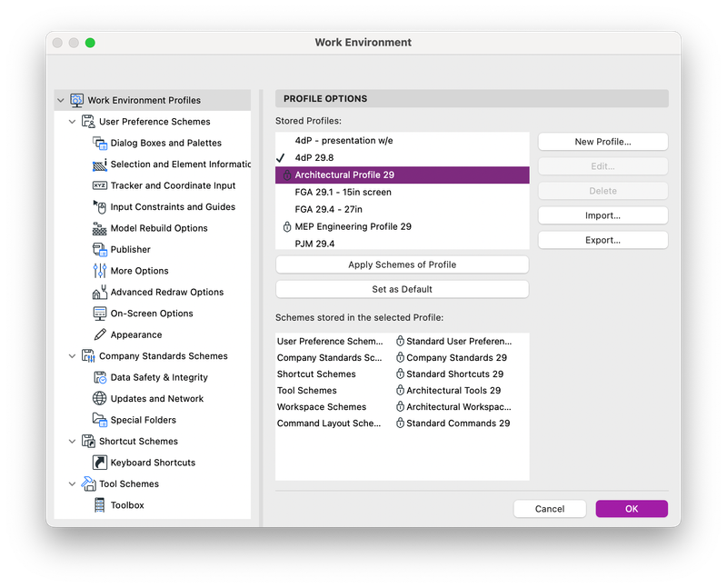
Task: Click the Tool Schemes icon
Action: [x=88, y=483]
